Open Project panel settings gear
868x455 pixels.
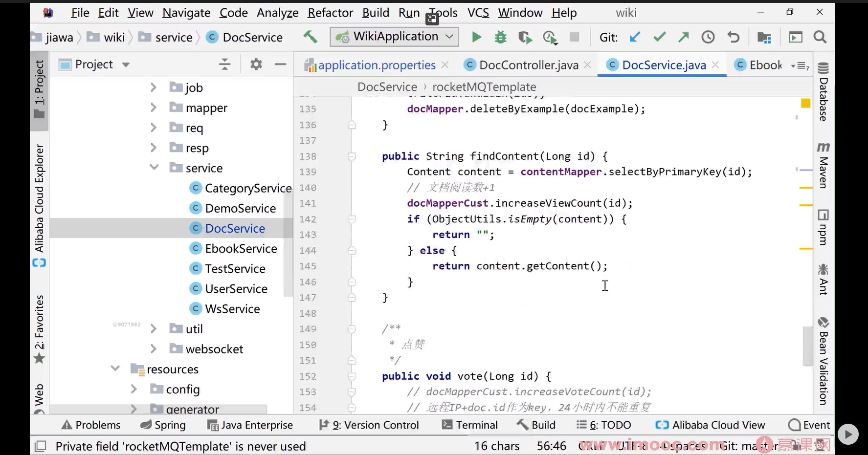[256, 64]
